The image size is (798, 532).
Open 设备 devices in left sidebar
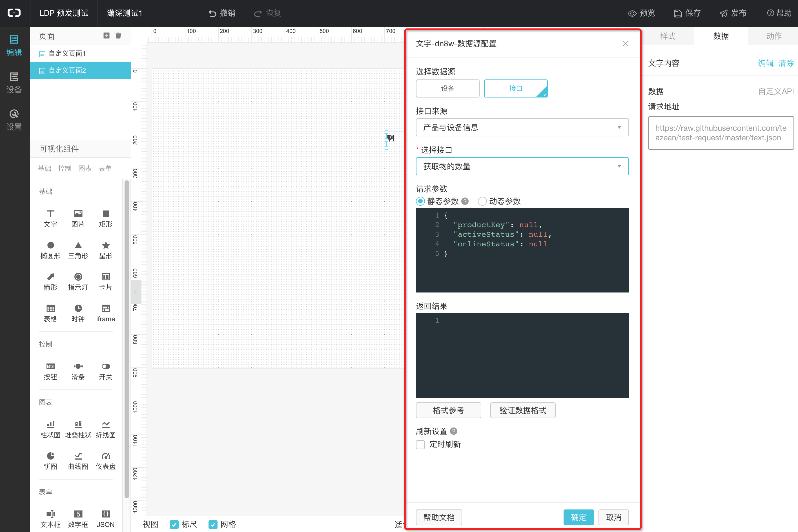[14, 83]
